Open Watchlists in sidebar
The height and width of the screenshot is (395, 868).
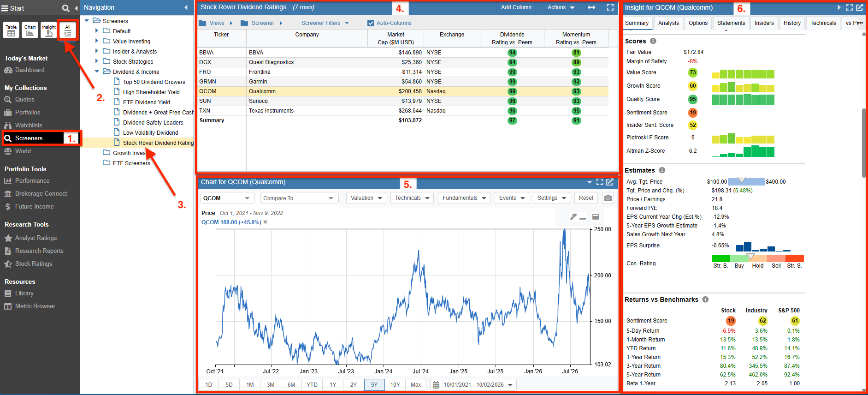tap(29, 126)
